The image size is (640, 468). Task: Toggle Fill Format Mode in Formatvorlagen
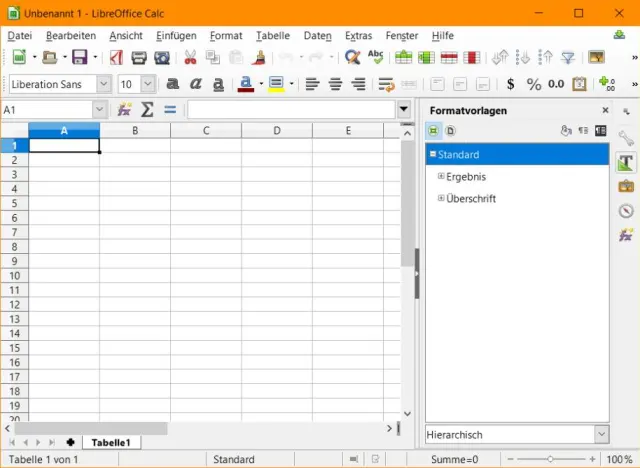click(x=566, y=130)
